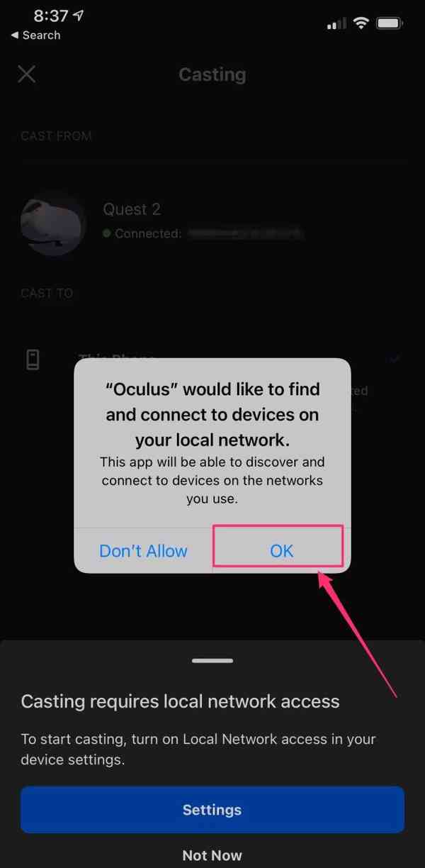425x868 pixels.
Task: Tap the green Connected status dot
Action: pyautogui.click(x=107, y=233)
